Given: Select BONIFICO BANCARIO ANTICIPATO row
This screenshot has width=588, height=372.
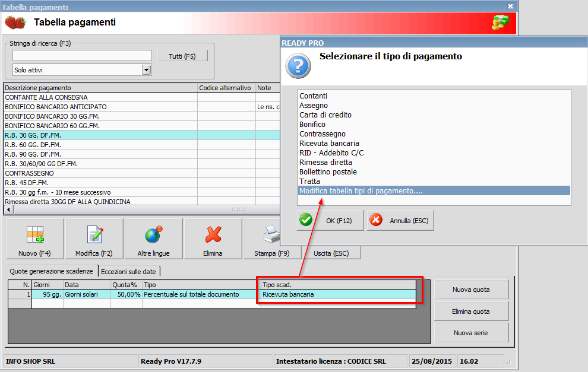Looking at the screenshot, I should pyautogui.click(x=142, y=107).
